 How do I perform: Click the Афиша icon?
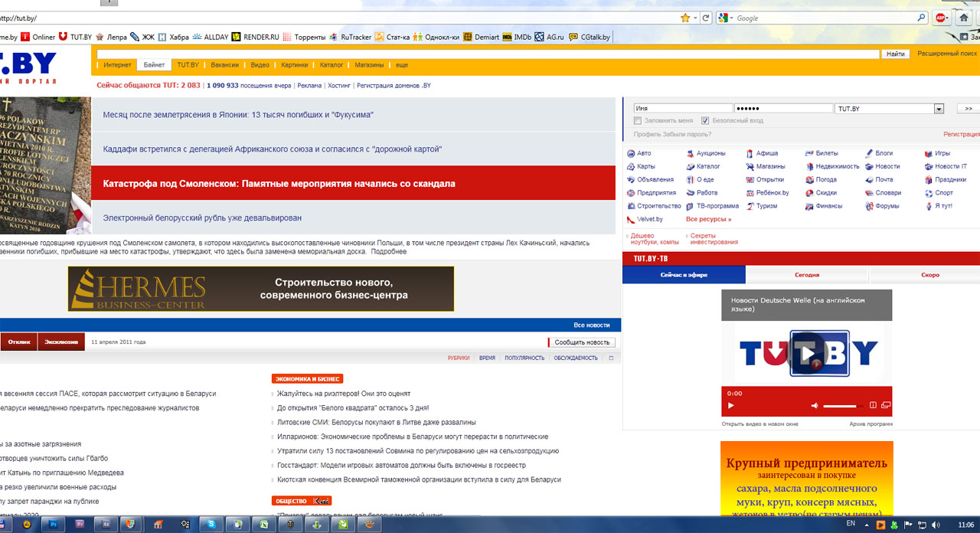pos(750,154)
